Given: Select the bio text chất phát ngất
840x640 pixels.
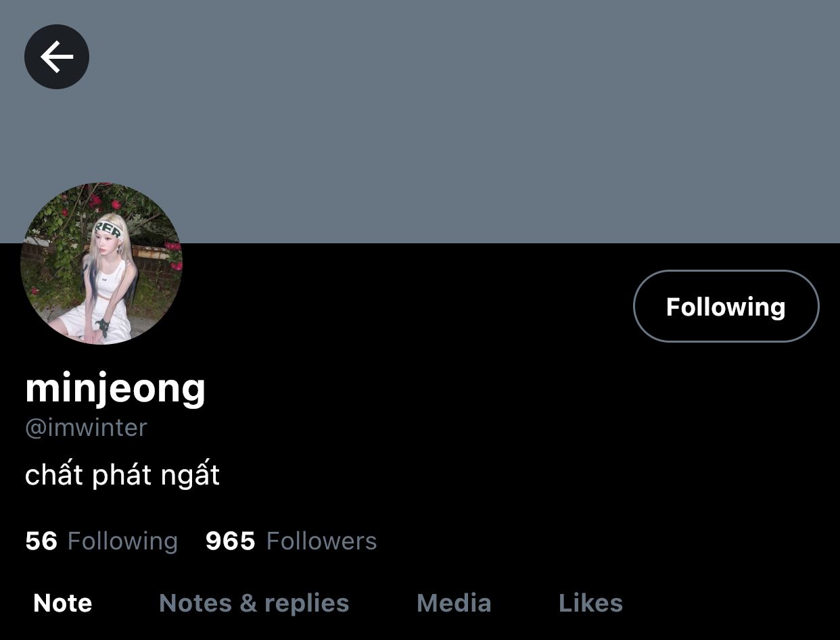Looking at the screenshot, I should [x=122, y=474].
